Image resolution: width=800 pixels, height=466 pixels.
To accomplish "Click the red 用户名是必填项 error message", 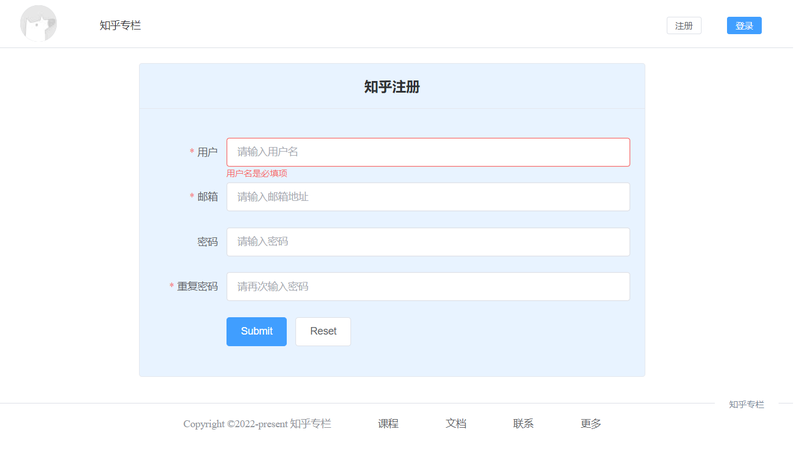I will coord(257,174).
